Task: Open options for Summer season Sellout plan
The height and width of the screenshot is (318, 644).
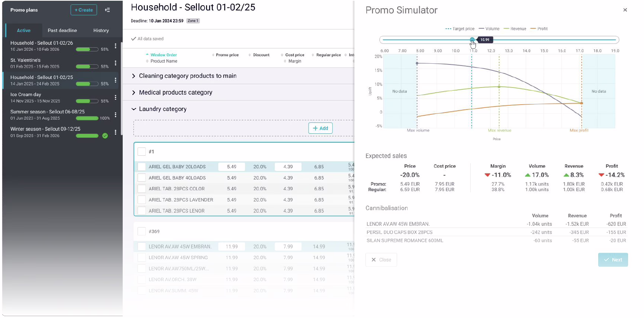Action: coord(115,115)
